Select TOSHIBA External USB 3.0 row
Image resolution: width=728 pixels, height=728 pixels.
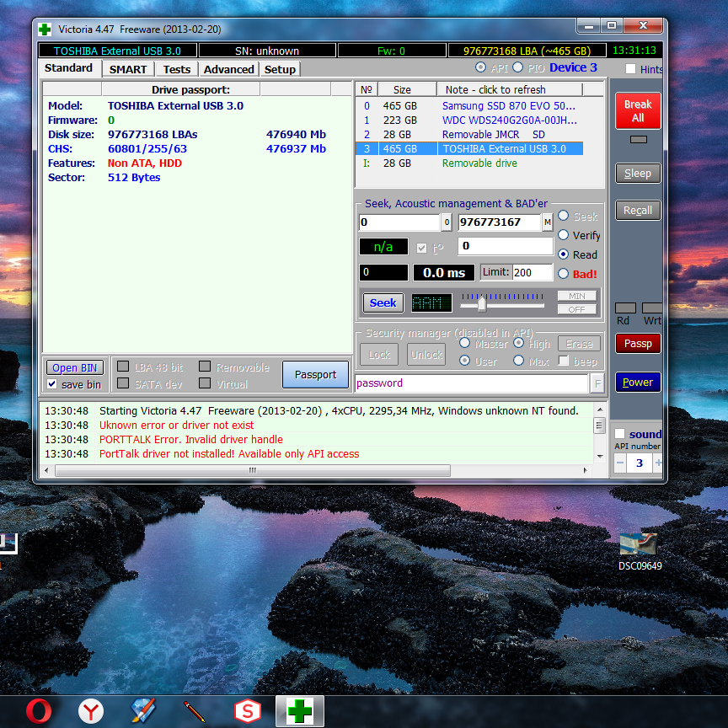coord(469,148)
